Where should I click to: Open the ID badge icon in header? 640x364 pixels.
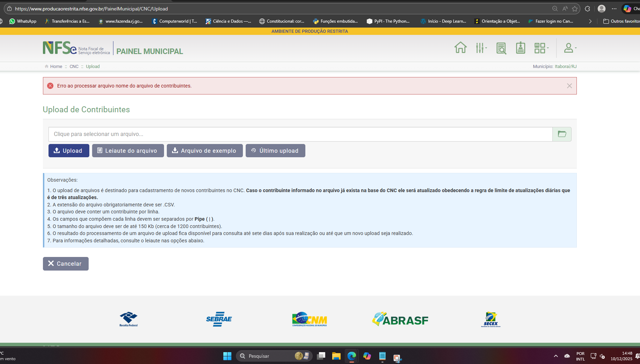520,48
